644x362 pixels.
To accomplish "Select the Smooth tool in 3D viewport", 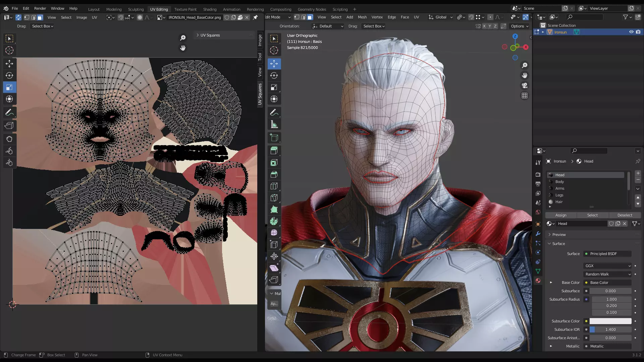I will click(x=274, y=233).
